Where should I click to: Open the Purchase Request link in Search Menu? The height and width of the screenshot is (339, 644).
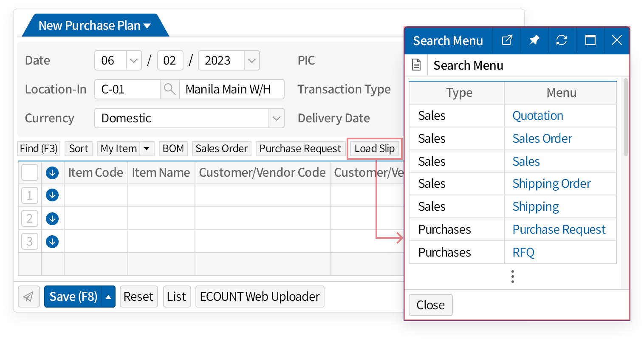(559, 229)
